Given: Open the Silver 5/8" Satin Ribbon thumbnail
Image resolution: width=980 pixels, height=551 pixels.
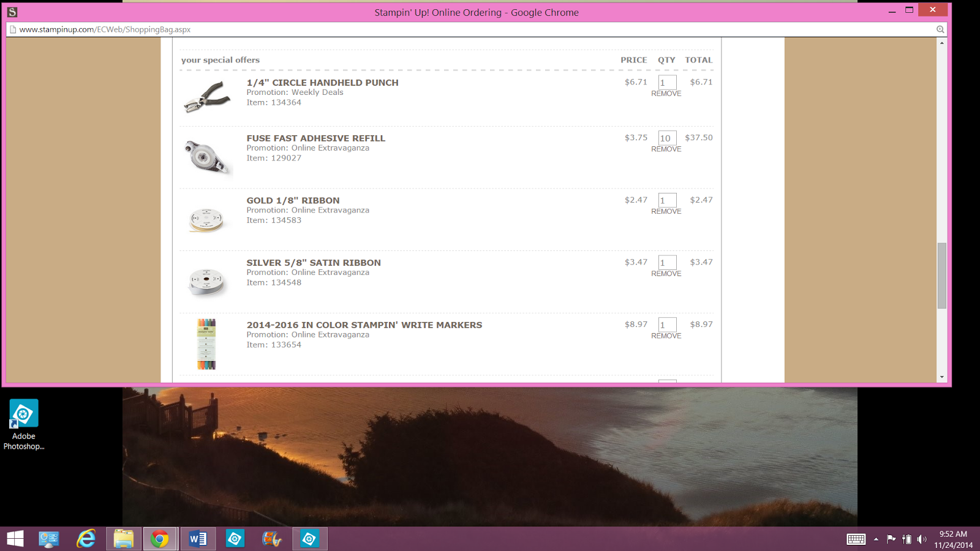Looking at the screenshot, I should [x=206, y=282].
